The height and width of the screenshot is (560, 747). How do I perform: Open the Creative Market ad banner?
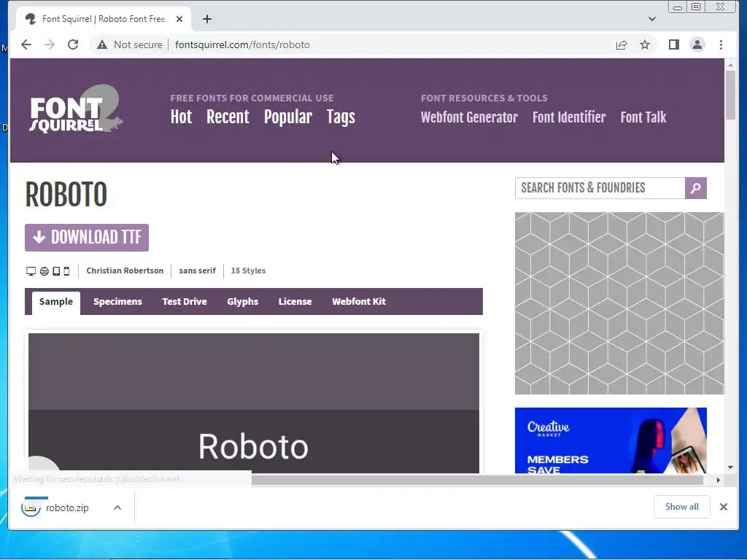tap(611, 440)
